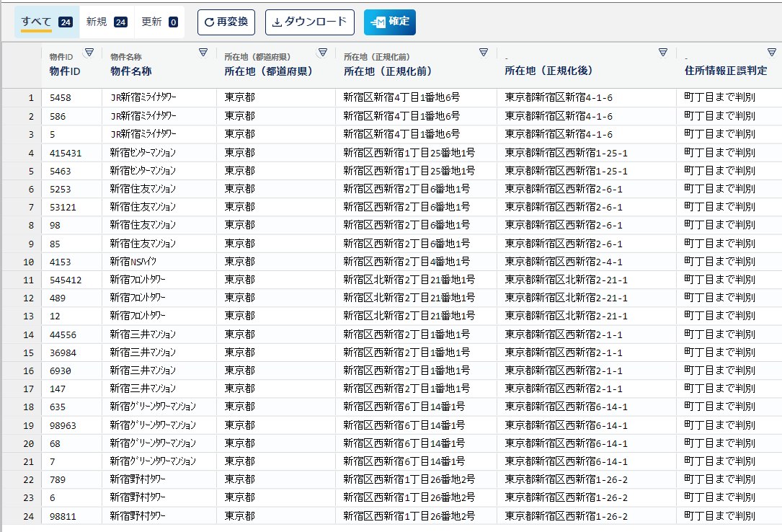The image size is (782, 532).
Task: Open the filter for 物件ID column
Action: pos(90,52)
